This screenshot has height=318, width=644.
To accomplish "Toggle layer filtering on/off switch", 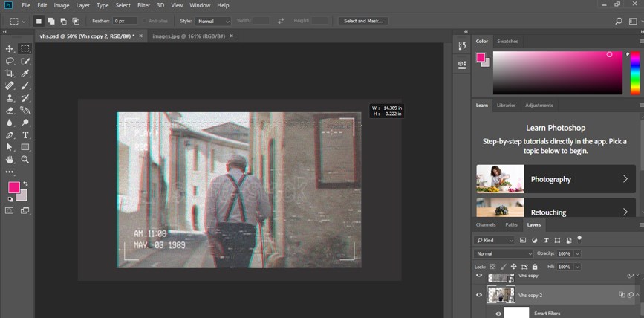I will point(579,238).
